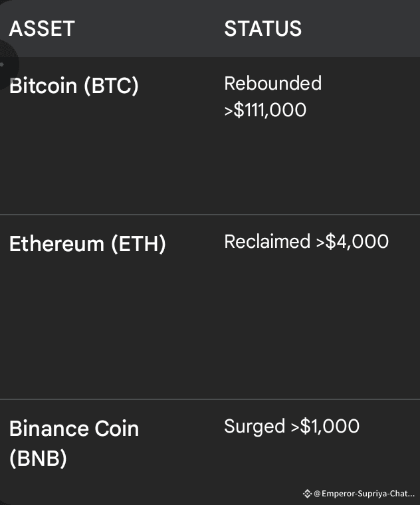
Task: Click the word Rebounded in Bitcoin's status
Action: tap(272, 83)
